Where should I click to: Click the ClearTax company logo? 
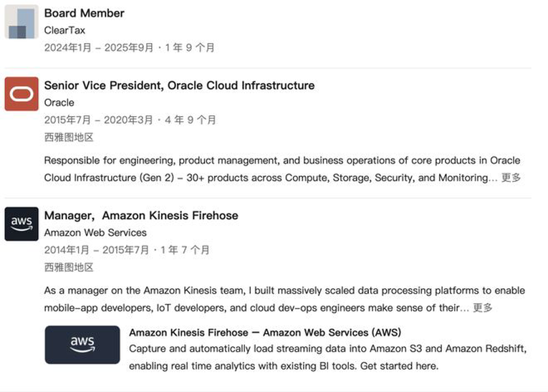tap(21, 22)
